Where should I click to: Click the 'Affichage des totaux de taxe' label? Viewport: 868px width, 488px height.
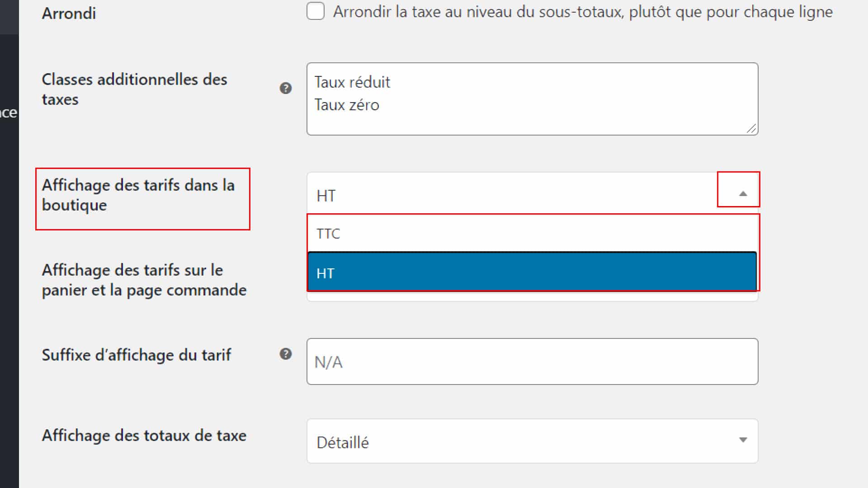(144, 436)
